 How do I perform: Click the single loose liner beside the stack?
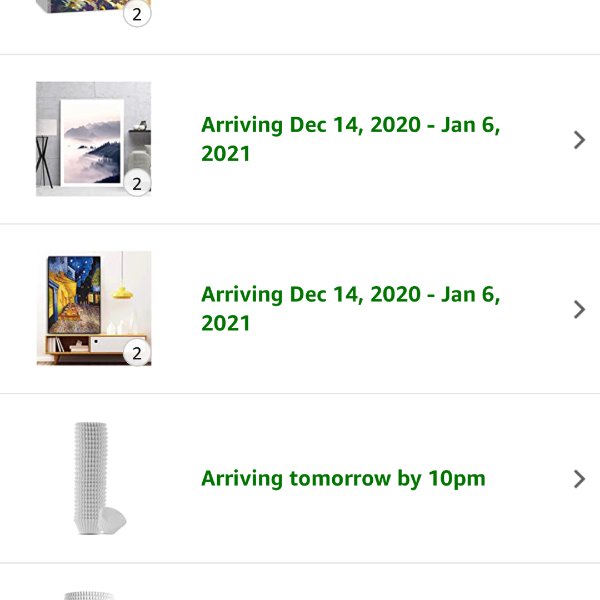113,519
